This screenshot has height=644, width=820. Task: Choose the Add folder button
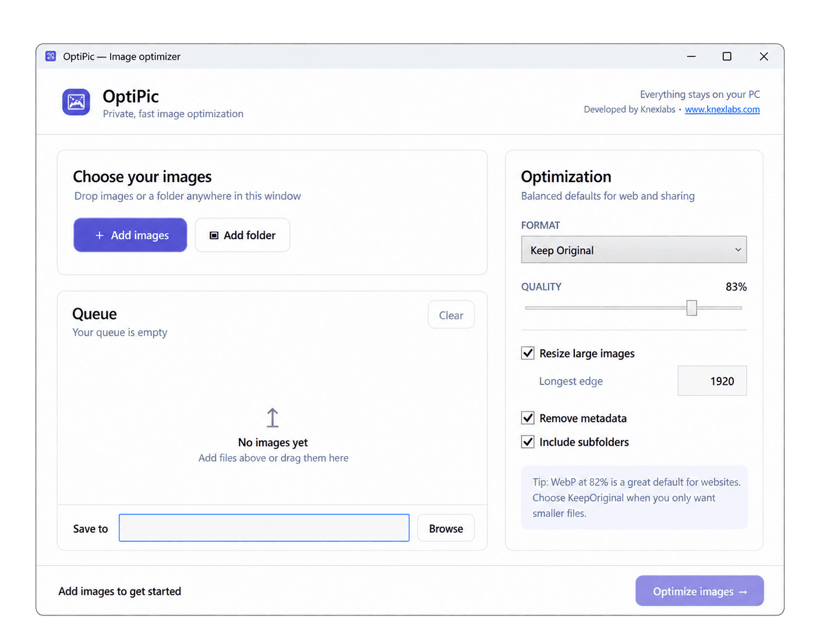click(x=242, y=235)
